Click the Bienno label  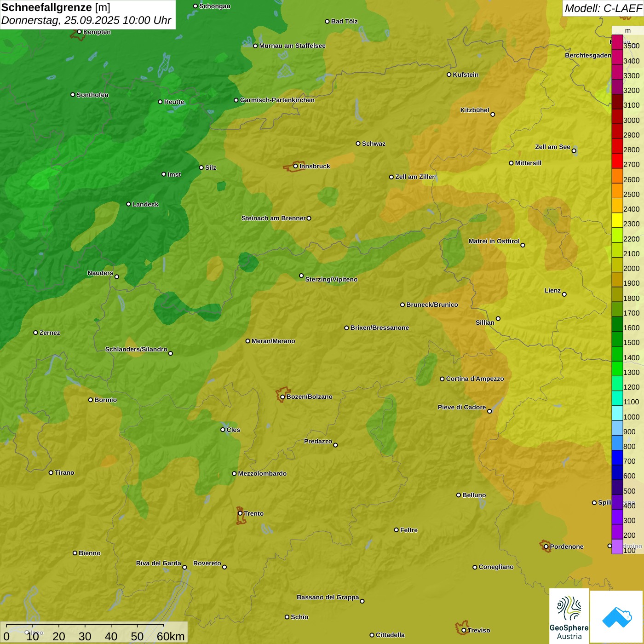click(x=89, y=553)
